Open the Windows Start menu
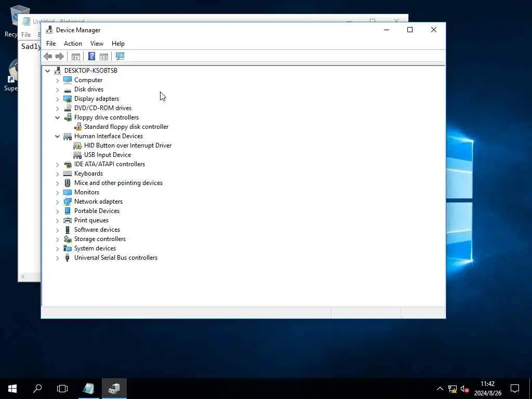The image size is (532, 399). [x=12, y=389]
